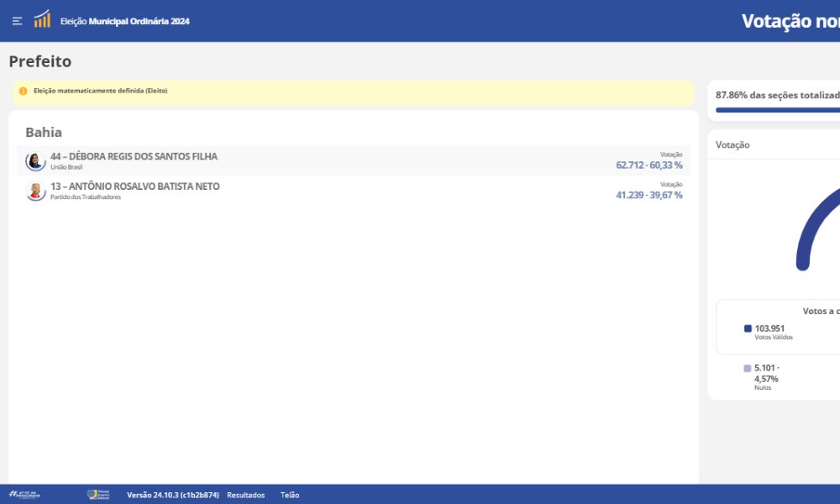Click the sections totalized progress bar
Viewport: 840px width, 504px height.
(x=778, y=110)
